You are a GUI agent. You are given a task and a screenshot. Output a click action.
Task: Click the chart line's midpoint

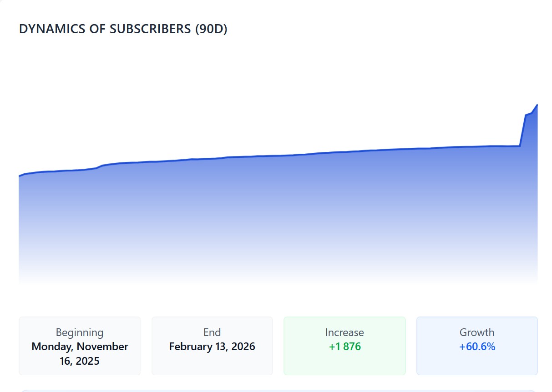coord(278,156)
